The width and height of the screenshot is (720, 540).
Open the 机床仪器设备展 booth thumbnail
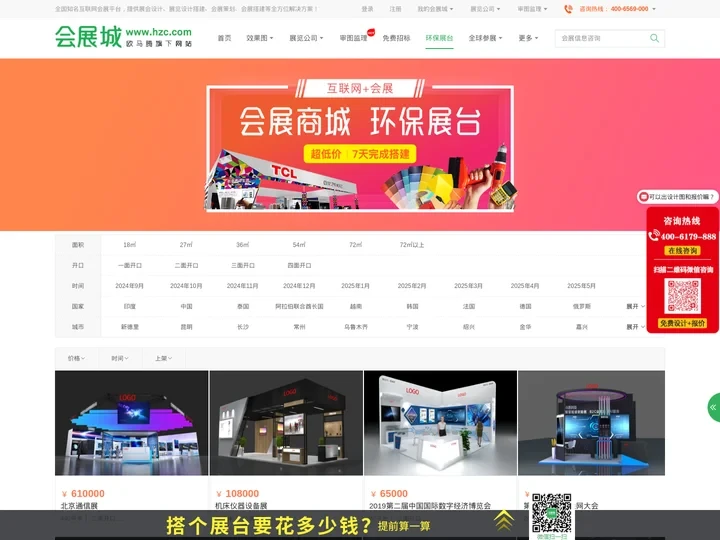click(x=286, y=423)
